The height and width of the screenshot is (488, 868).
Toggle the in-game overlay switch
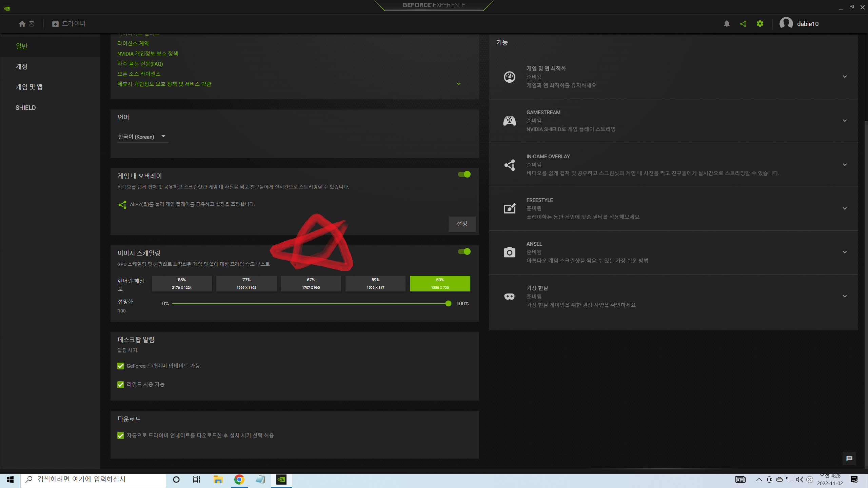(x=464, y=175)
